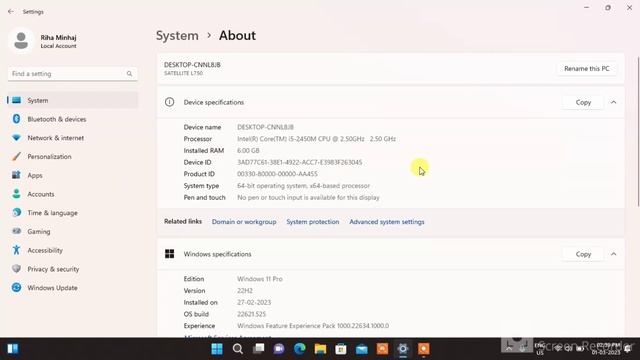Launch Microsoft Edge from taskbar
This screenshot has height=360, width=640.
point(300,349)
